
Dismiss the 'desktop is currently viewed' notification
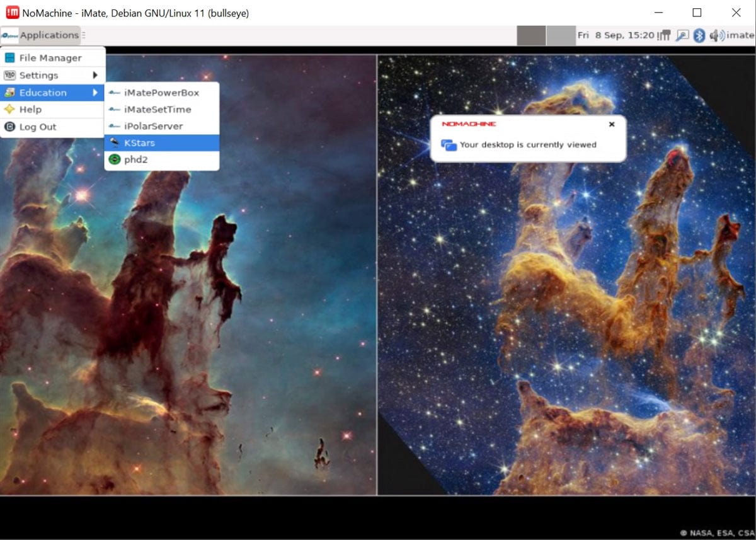611,124
